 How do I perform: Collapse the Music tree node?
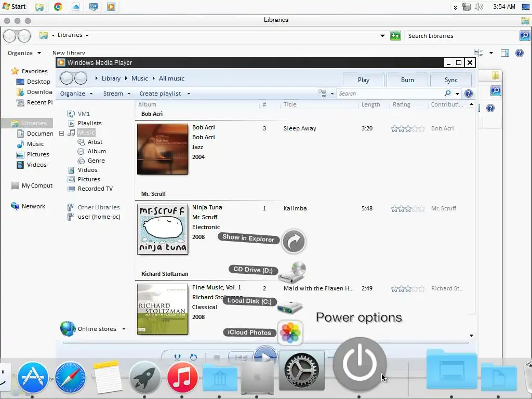[x=61, y=133]
